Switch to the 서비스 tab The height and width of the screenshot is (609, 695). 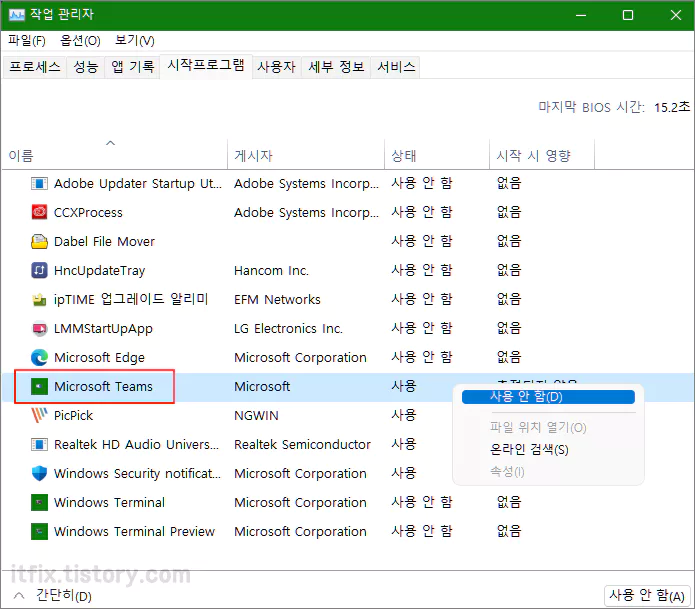tap(396, 67)
